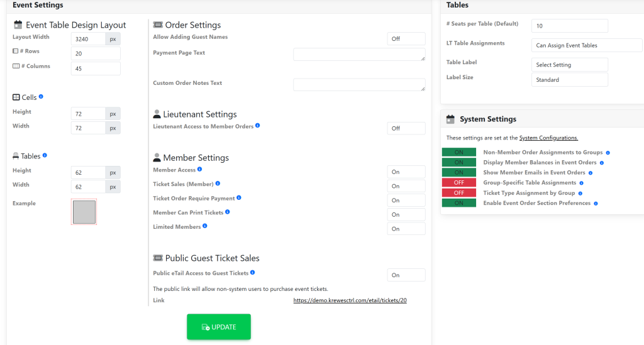Open the Allow Adding Guest Names dropdown
This screenshot has width=644, height=345.
coord(406,39)
